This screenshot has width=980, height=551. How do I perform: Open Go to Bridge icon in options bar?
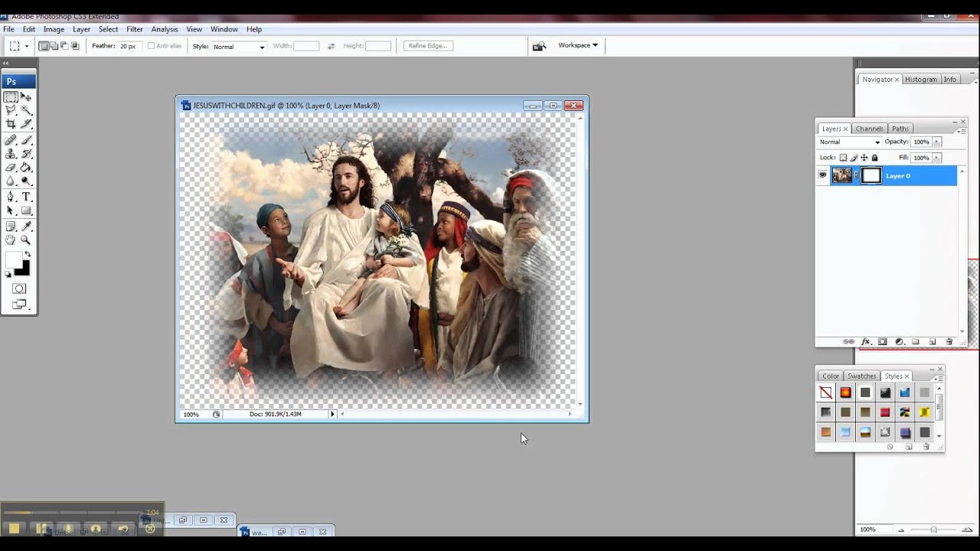click(x=539, y=46)
